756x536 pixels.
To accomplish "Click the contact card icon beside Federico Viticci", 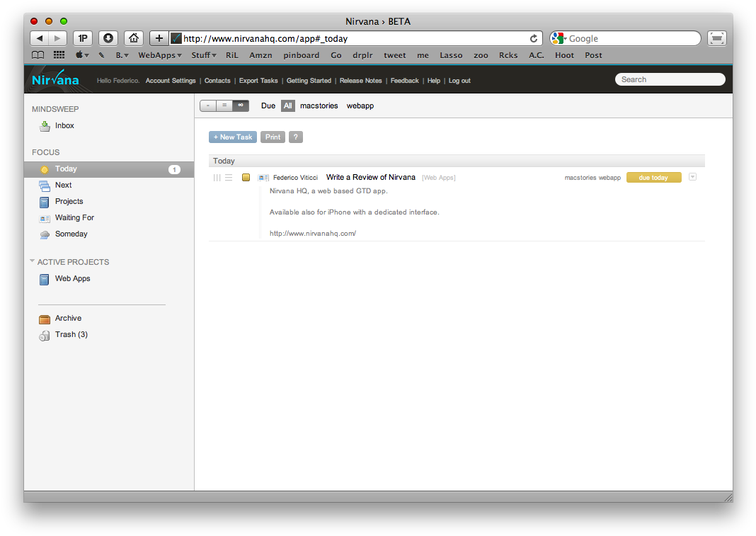I will 263,178.
